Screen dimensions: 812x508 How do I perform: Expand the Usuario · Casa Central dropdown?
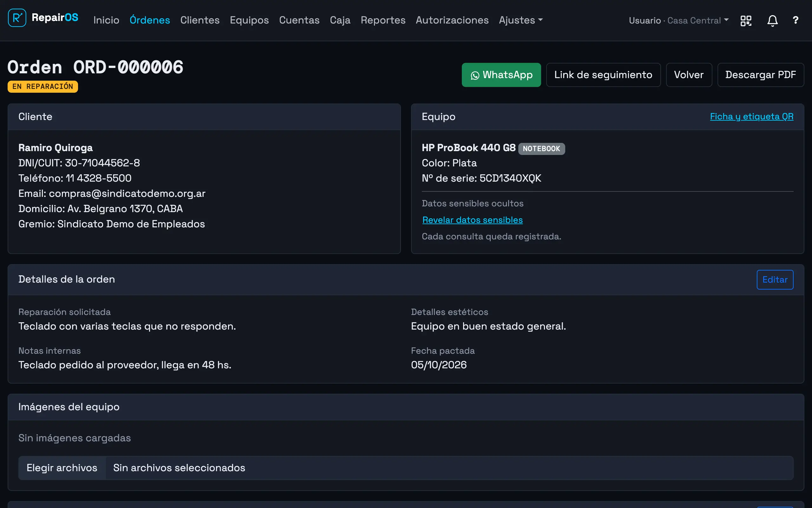tap(678, 21)
